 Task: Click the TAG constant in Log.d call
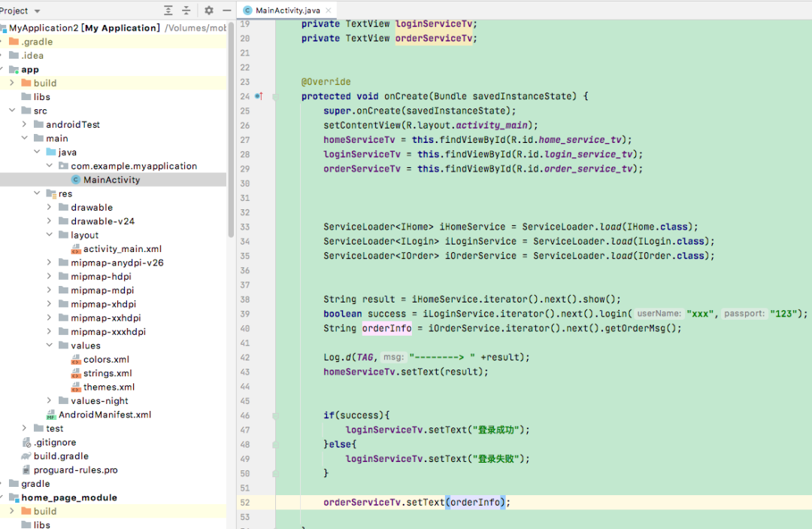[x=365, y=357]
